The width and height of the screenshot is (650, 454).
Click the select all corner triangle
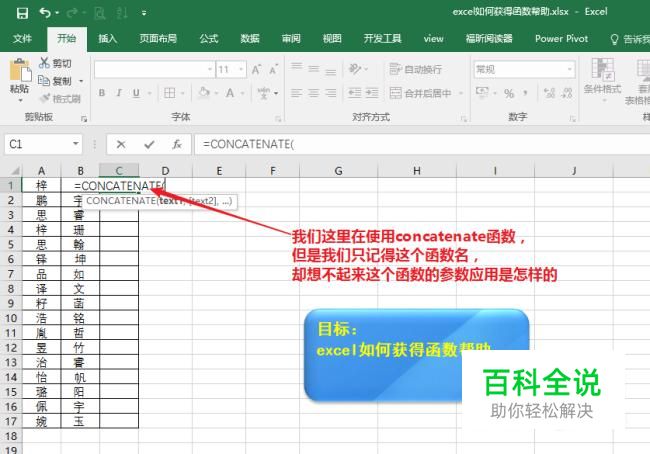15,170
